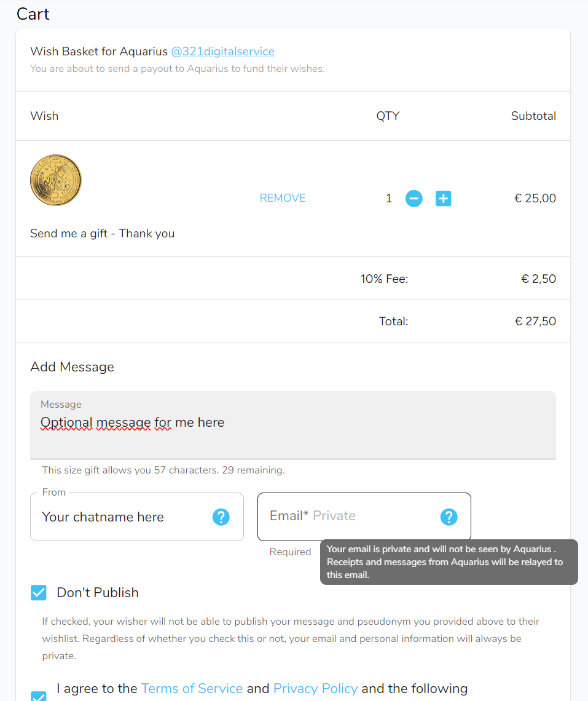Viewport: 588px width, 701px height.
Task: Open the Privacy Policy link
Action: 315,688
